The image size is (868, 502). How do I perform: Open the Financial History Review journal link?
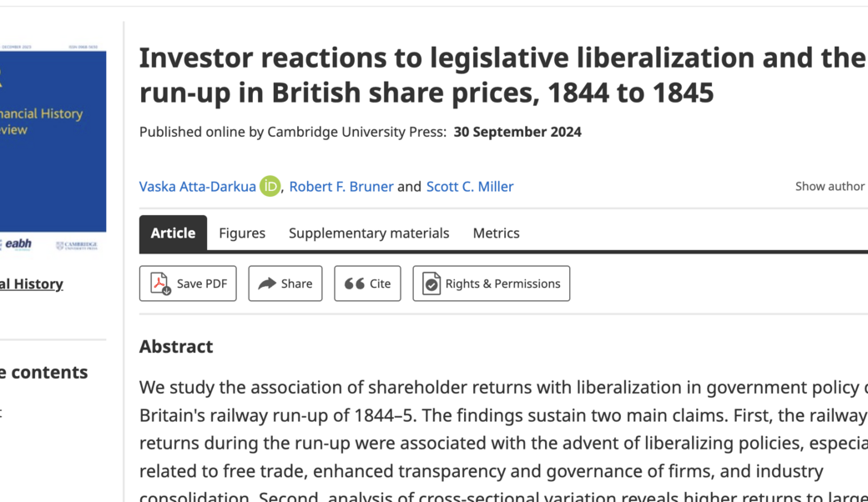(x=32, y=284)
